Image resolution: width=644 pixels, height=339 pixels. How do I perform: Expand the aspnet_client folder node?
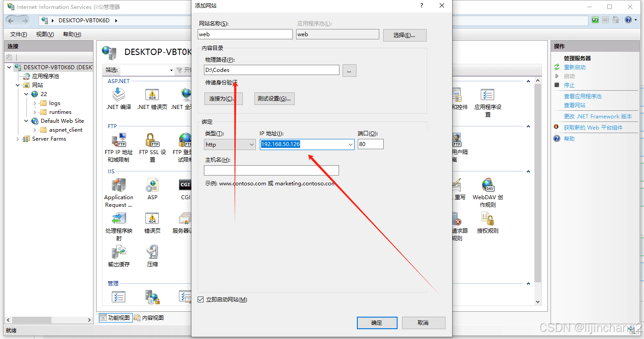(35, 130)
